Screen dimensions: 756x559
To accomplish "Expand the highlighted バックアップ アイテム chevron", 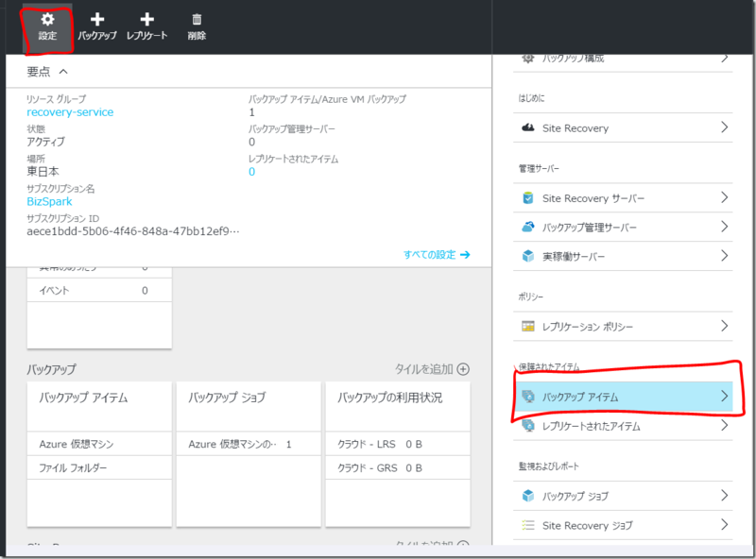I will click(724, 397).
